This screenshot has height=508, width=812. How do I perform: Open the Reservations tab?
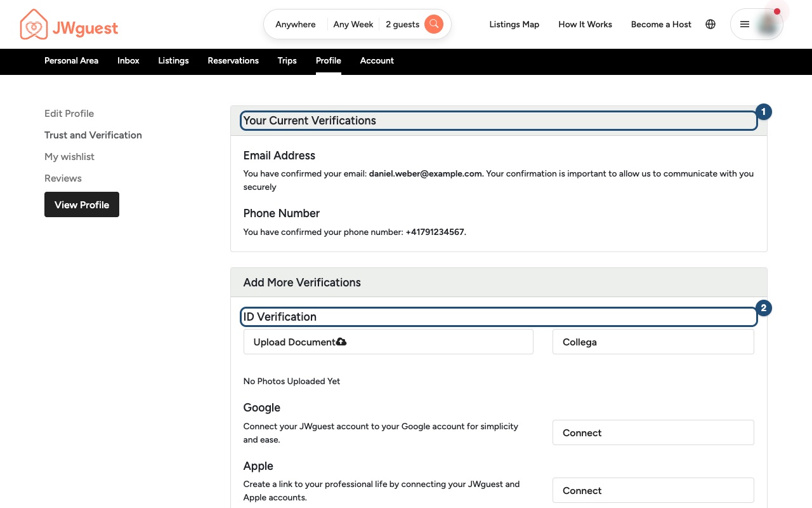pos(233,61)
